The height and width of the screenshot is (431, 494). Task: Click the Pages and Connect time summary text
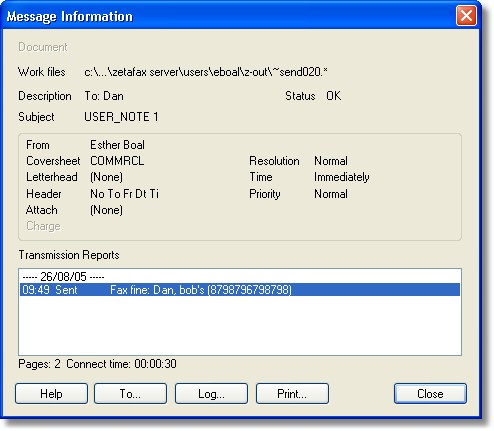tap(97, 364)
